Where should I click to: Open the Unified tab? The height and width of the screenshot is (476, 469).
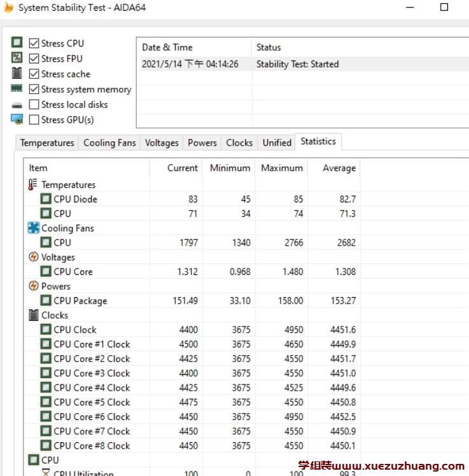click(x=277, y=143)
